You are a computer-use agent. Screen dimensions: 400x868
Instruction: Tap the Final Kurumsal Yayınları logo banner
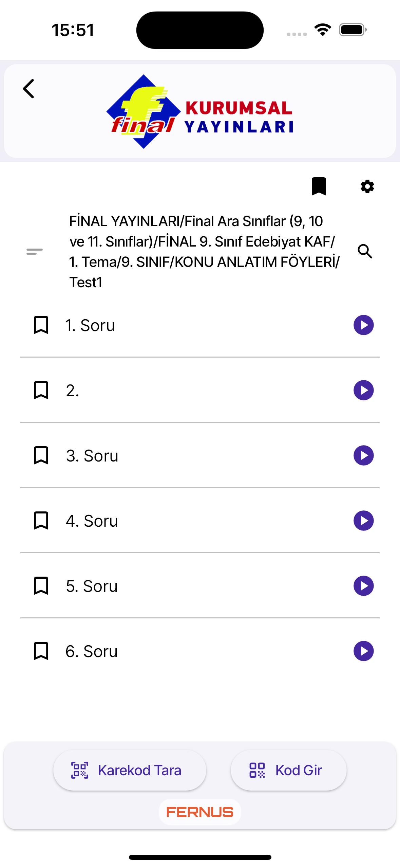click(200, 111)
